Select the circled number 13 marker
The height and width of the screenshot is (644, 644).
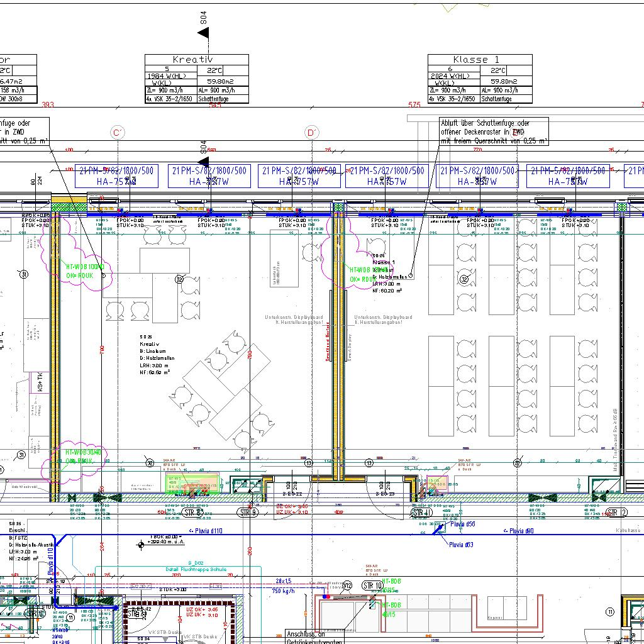[308, 463]
